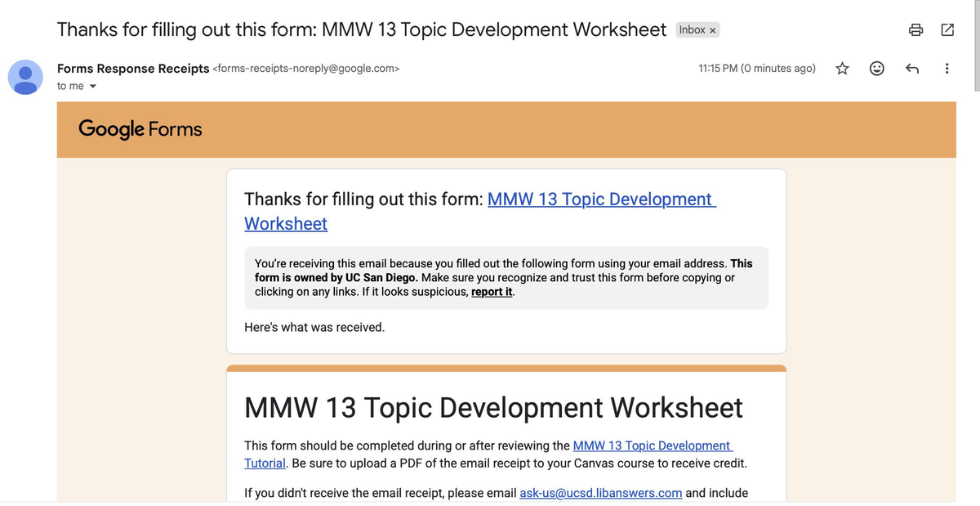Click the email subject heading at the top
The image size is (980, 506).
click(362, 30)
